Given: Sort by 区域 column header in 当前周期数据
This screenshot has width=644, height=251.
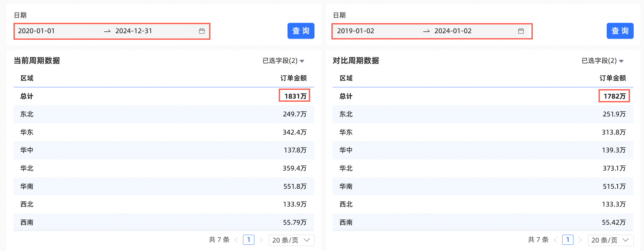Looking at the screenshot, I should tap(27, 78).
